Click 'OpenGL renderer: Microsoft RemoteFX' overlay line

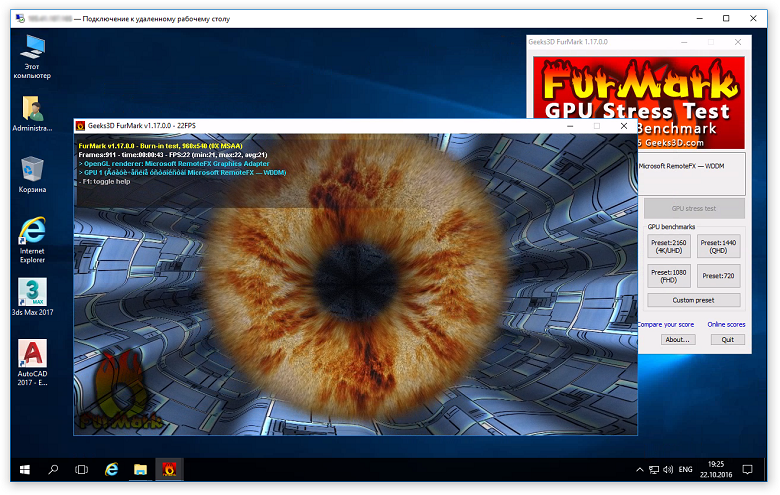174,164
